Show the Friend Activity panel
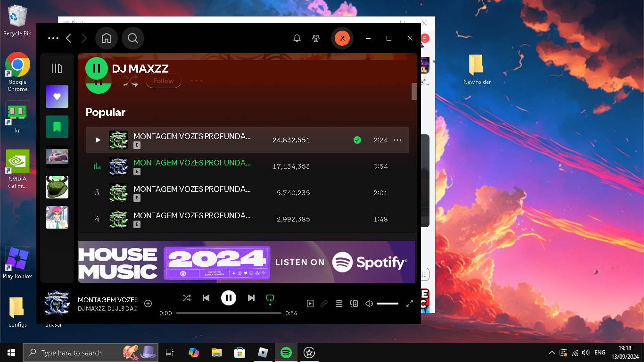This screenshot has width=644, height=362. point(316,38)
